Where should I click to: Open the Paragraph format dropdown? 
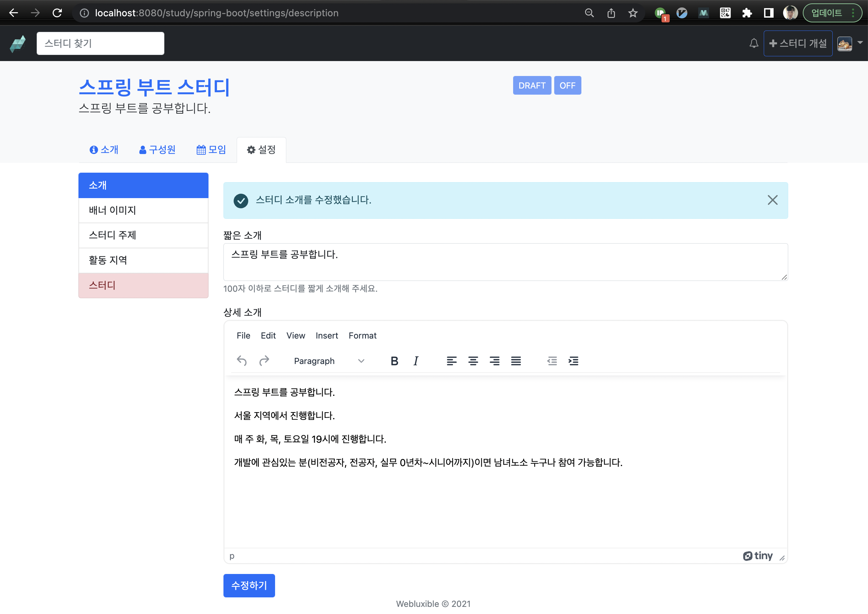coord(328,361)
